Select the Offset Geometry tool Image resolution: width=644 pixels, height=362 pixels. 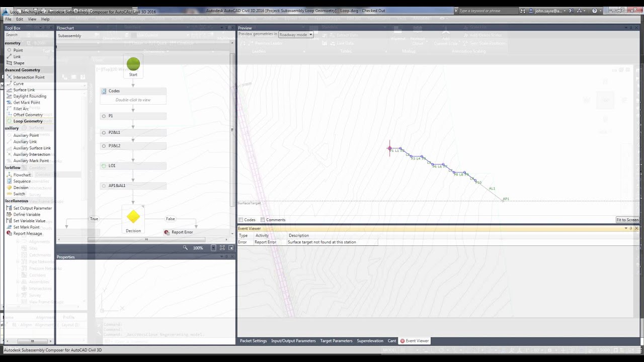(28, 115)
